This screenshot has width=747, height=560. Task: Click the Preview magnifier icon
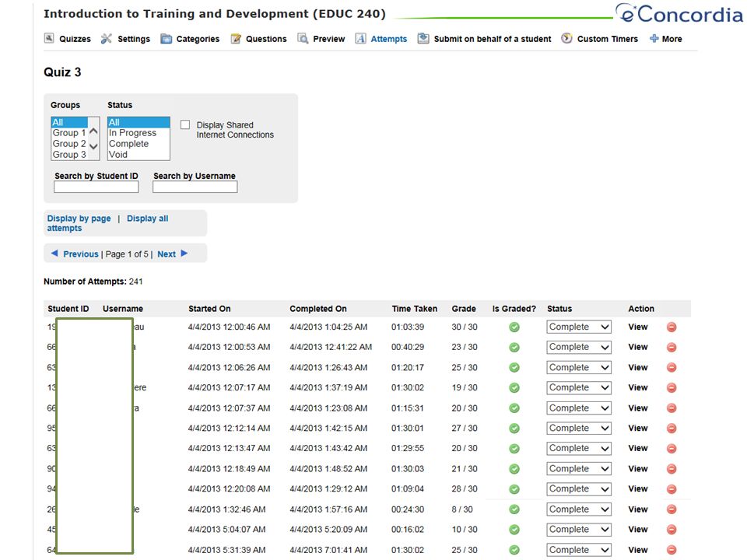(303, 39)
